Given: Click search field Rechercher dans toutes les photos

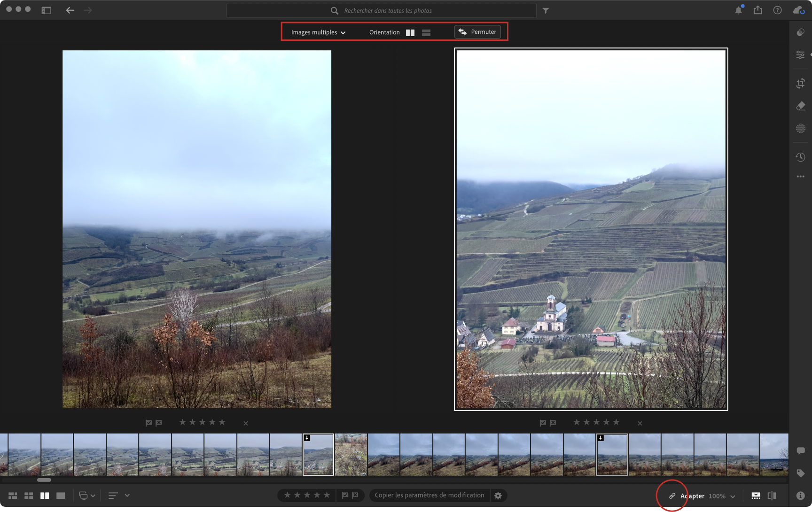Looking at the screenshot, I should [x=381, y=10].
